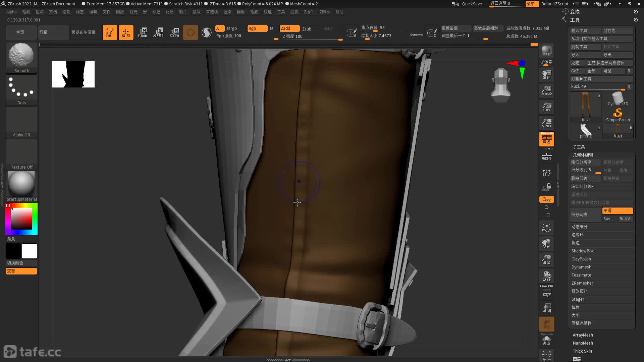Screen dimensions: 644x362
Task: Click the Rotate view icon in right shelf
Action: [x=546, y=276]
